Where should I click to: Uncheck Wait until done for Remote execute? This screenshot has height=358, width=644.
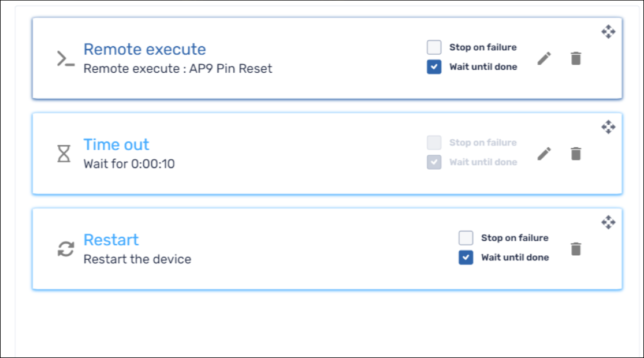click(x=434, y=66)
